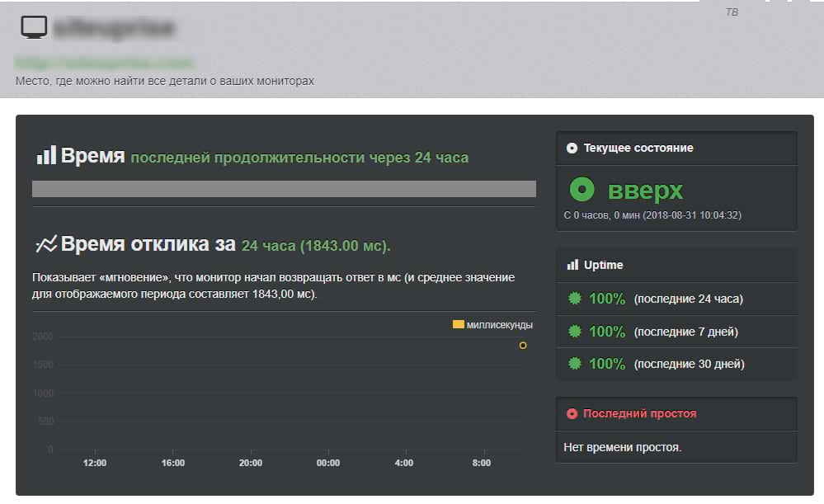Click the 4:00 label on chart axis
The width and height of the screenshot is (824, 504).
(404, 463)
